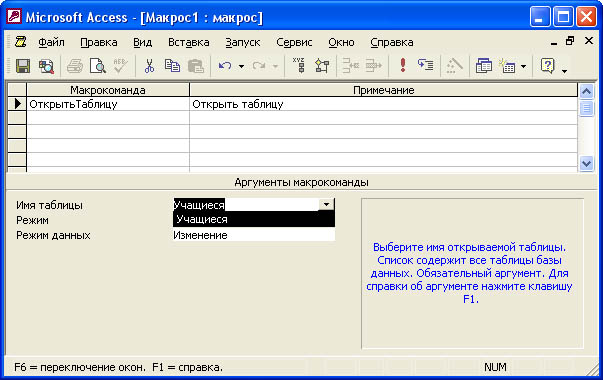The image size is (603, 380).
Task: Open the Файл menu
Action: (x=51, y=42)
